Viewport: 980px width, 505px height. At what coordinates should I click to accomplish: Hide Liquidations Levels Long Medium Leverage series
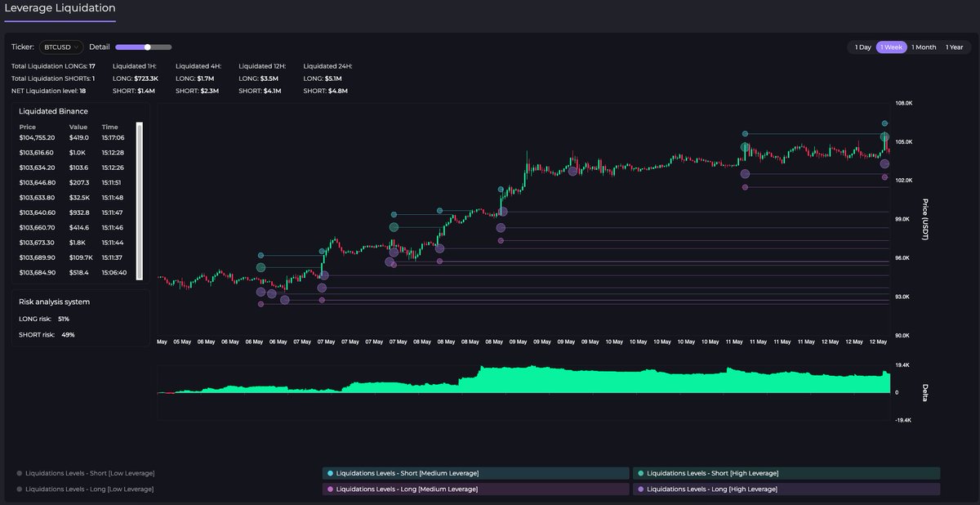point(407,489)
